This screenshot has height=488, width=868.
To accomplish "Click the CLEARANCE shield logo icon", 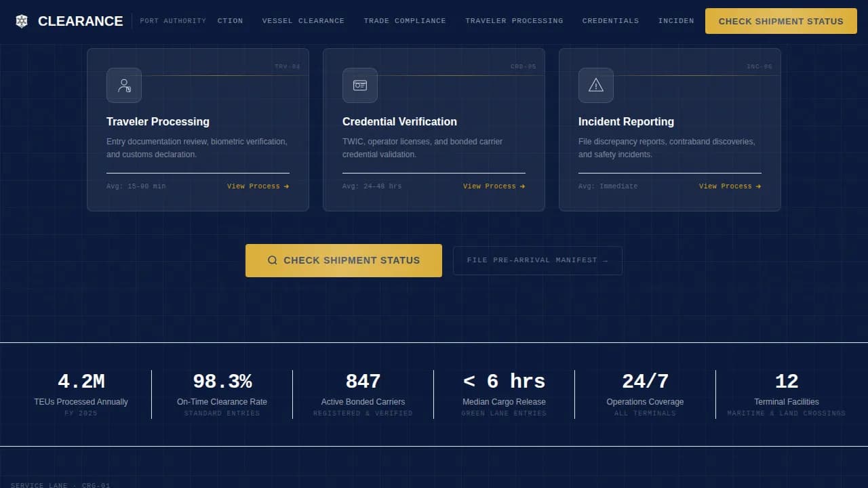I will pyautogui.click(x=21, y=21).
